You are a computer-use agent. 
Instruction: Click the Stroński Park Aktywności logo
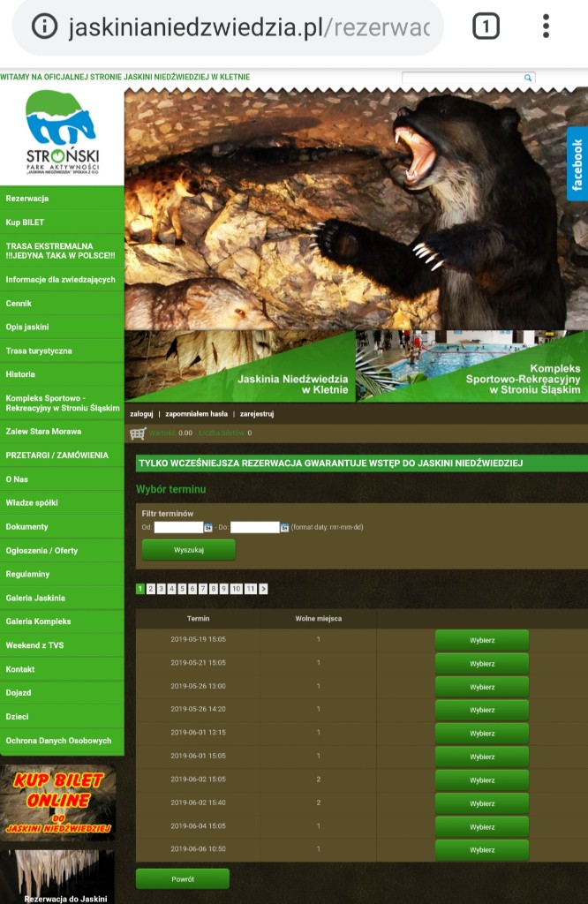[62, 132]
